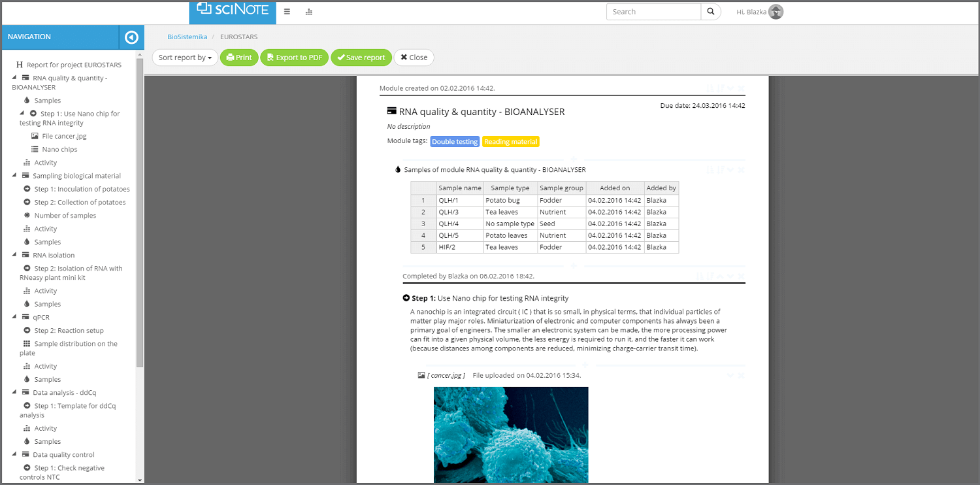Select the Nano chips table icon in the sidebar
This screenshot has height=485, width=980.
click(35, 149)
